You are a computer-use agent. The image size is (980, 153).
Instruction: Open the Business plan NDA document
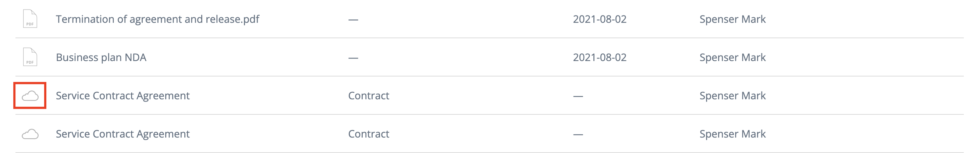(x=101, y=57)
